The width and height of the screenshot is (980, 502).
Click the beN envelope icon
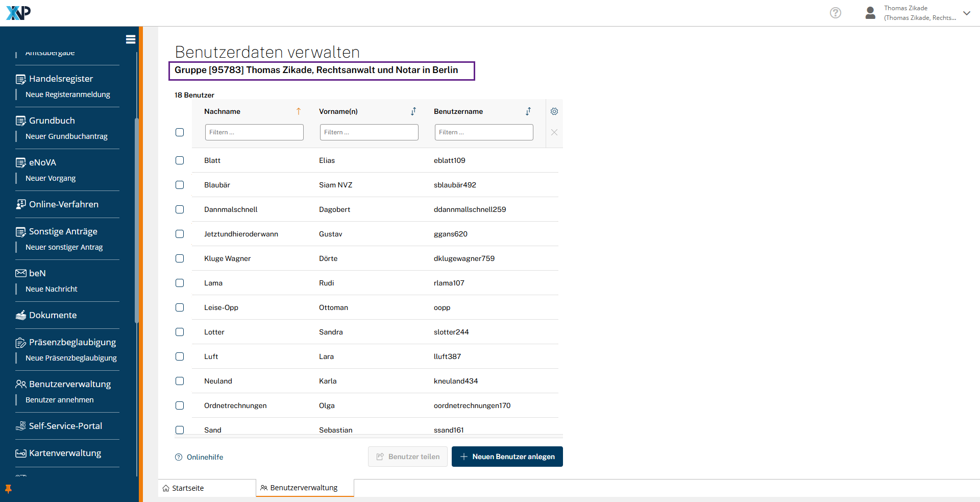(20, 273)
